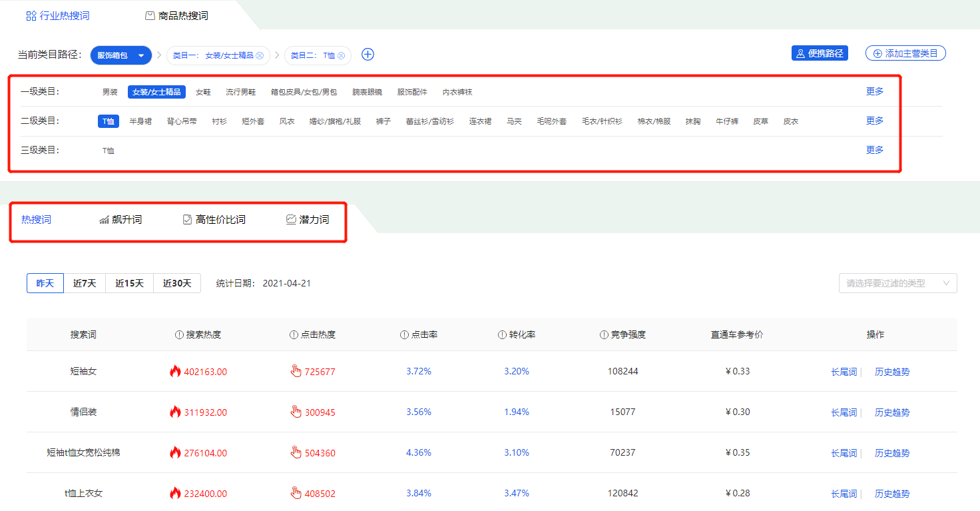The image size is (980, 511).
Task: Click the hand icon beside 情侣装 click heat
Action: coord(296,412)
